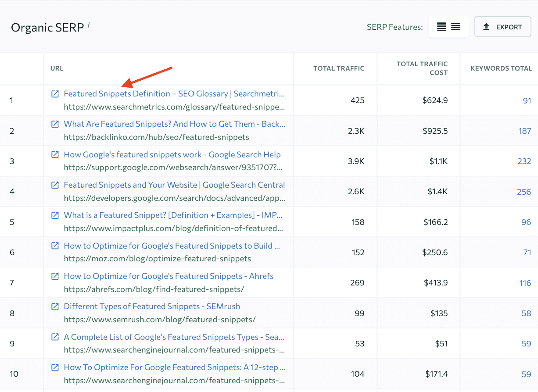Open Moz result using its external link icon
The height and width of the screenshot is (392, 538).
click(55, 246)
